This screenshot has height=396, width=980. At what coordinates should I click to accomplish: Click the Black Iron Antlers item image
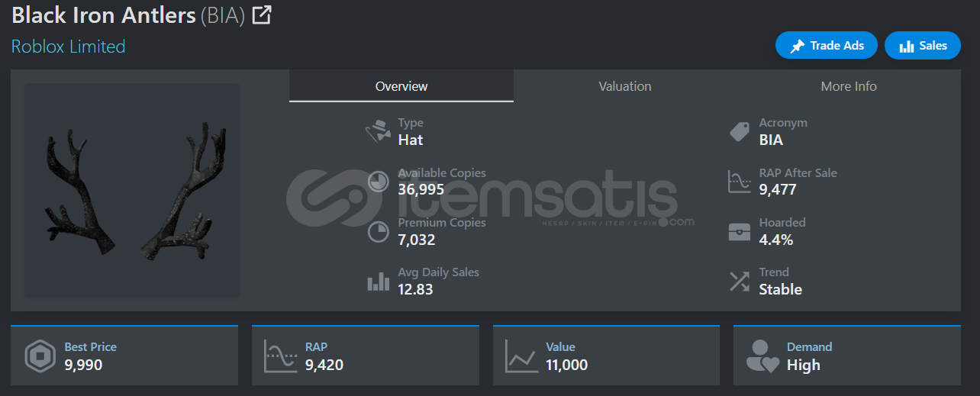132,191
